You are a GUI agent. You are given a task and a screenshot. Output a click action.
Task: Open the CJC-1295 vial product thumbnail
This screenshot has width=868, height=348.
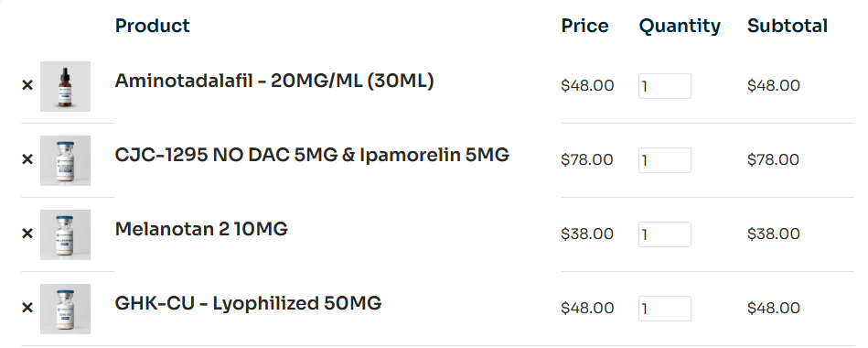tap(65, 160)
